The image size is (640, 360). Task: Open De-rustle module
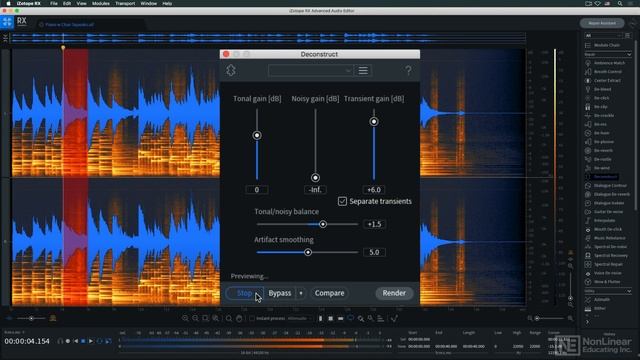[599, 159]
